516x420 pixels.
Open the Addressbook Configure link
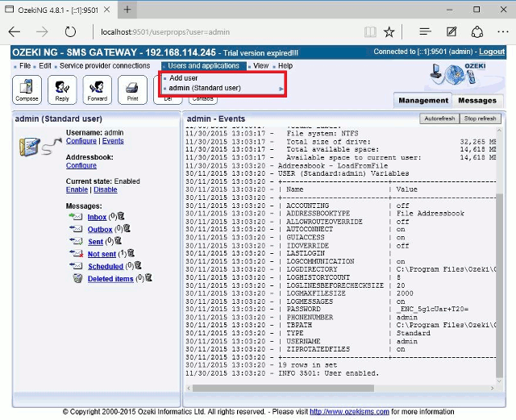click(81, 165)
